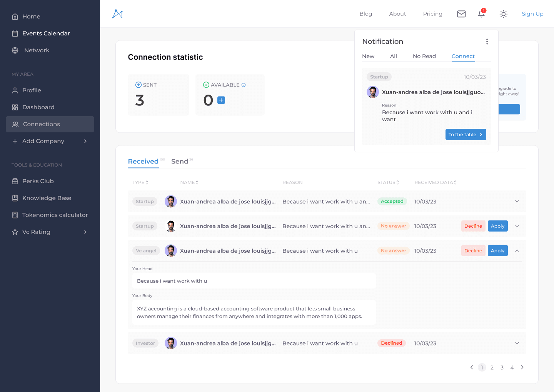The image size is (554, 392).
Task: Click the app logo in header
Action: 117,14
